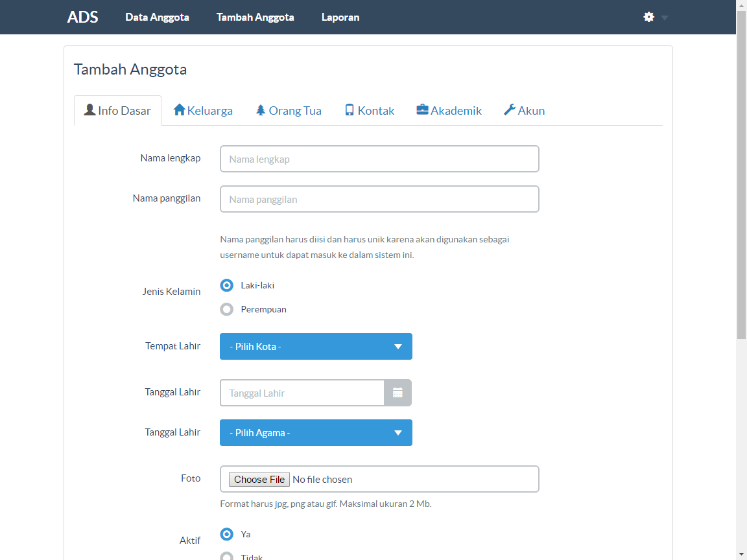Select the Laki-laki radio button
Viewport: 747px width, 560px height.
pos(226,285)
